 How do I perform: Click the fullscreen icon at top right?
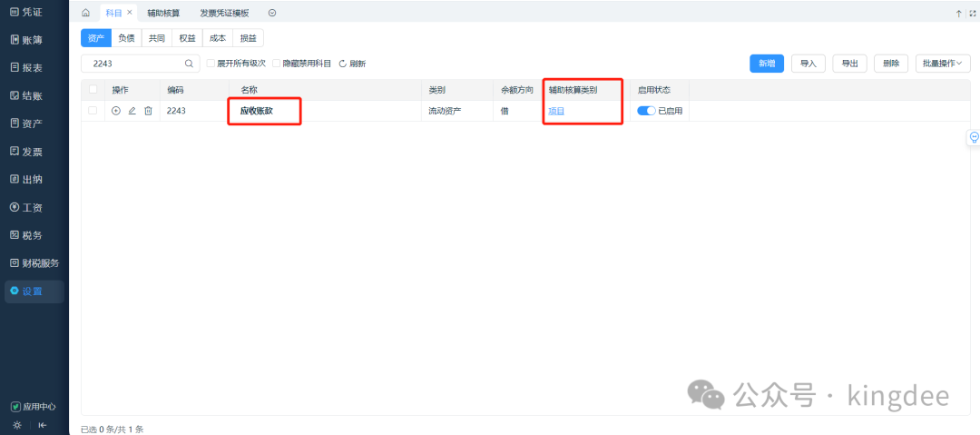973,13
